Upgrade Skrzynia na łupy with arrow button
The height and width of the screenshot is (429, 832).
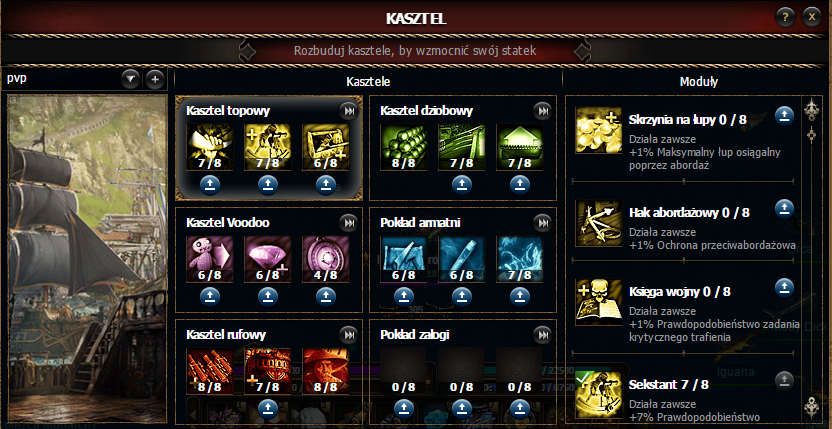pyautogui.click(x=784, y=114)
